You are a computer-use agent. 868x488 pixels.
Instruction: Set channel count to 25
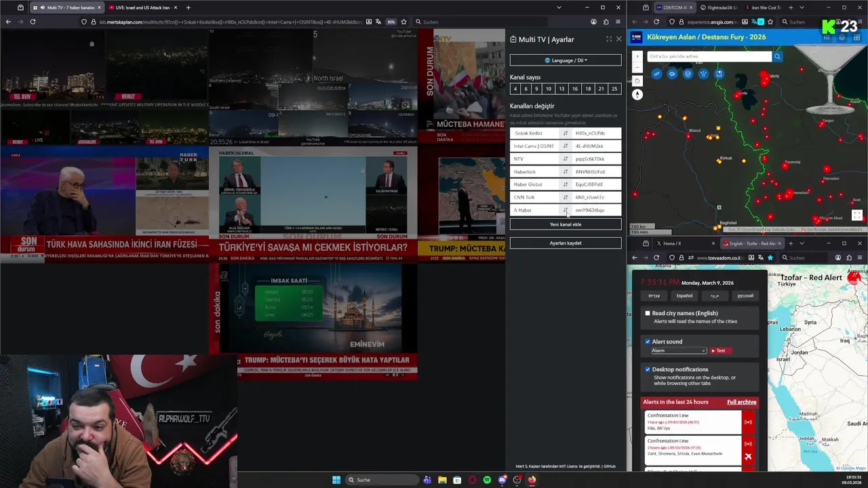click(x=614, y=89)
